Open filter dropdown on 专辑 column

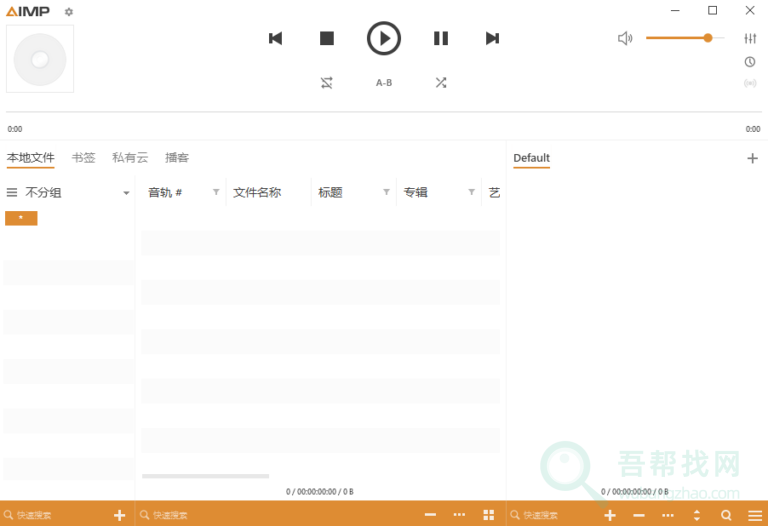point(471,192)
